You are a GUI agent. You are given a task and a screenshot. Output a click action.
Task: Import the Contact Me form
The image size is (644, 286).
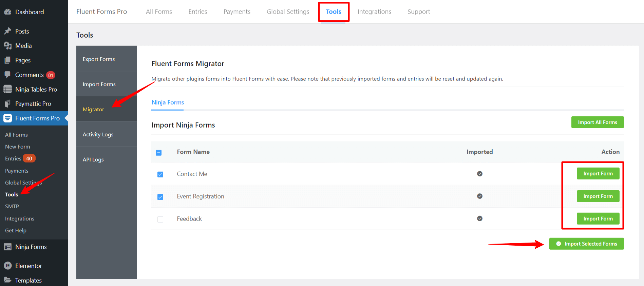(598, 174)
